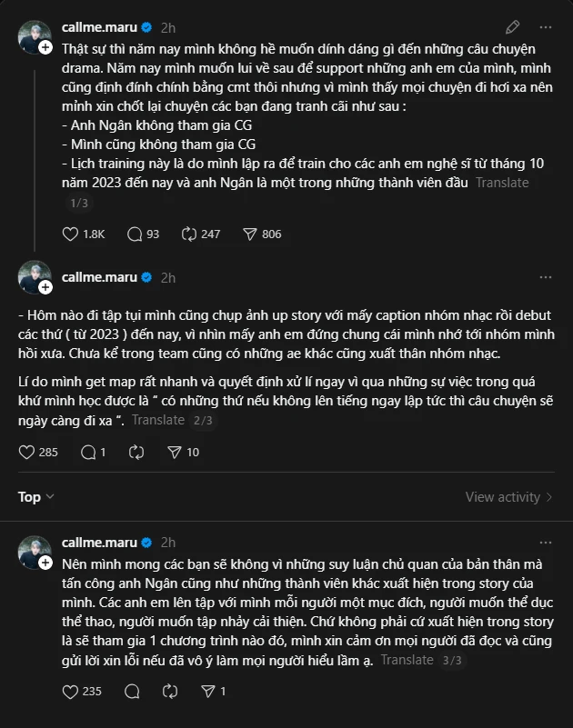573x728 pixels.
Task: Open the three-dot menu on first post
Action: [x=545, y=27]
